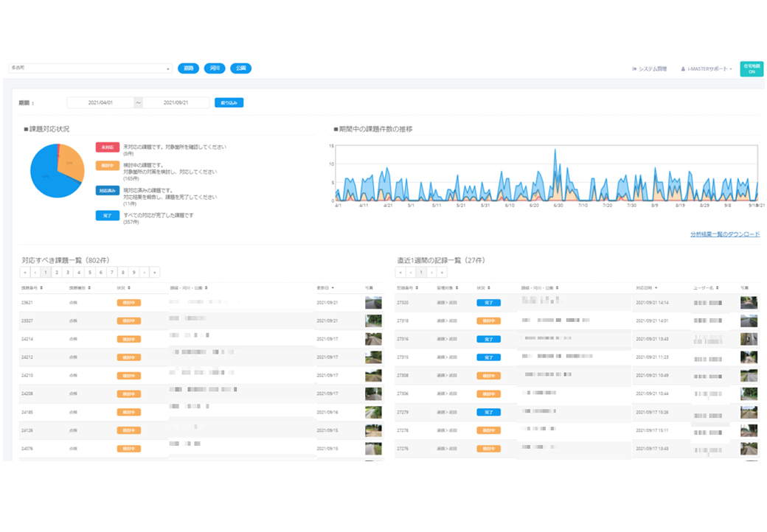Toggle the 河川 category filter pill

tap(215, 69)
